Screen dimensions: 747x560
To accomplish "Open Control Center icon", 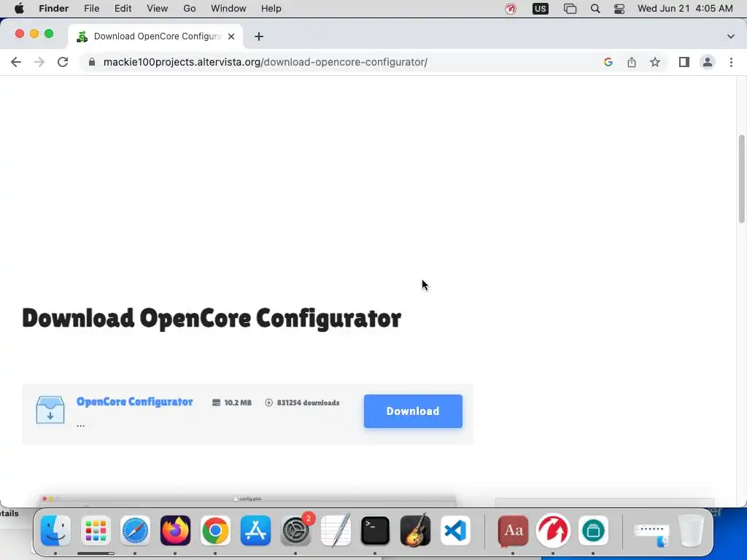I will pyautogui.click(x=619, y=9).
